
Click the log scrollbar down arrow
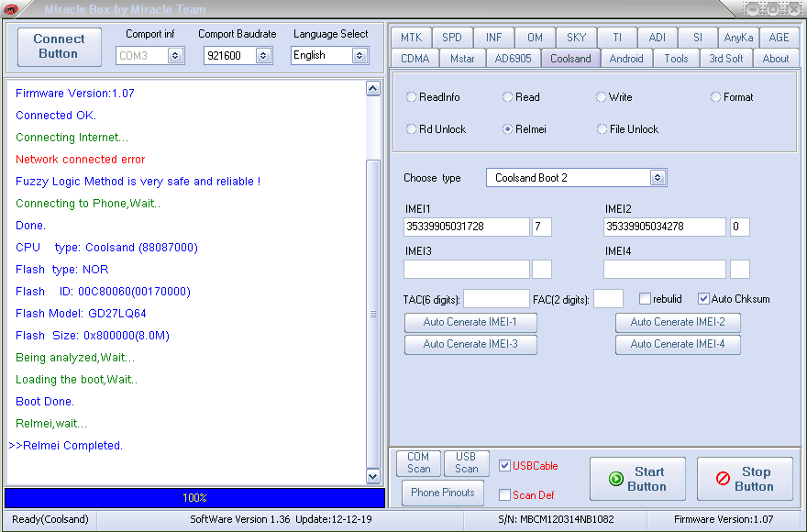(373, 476)
